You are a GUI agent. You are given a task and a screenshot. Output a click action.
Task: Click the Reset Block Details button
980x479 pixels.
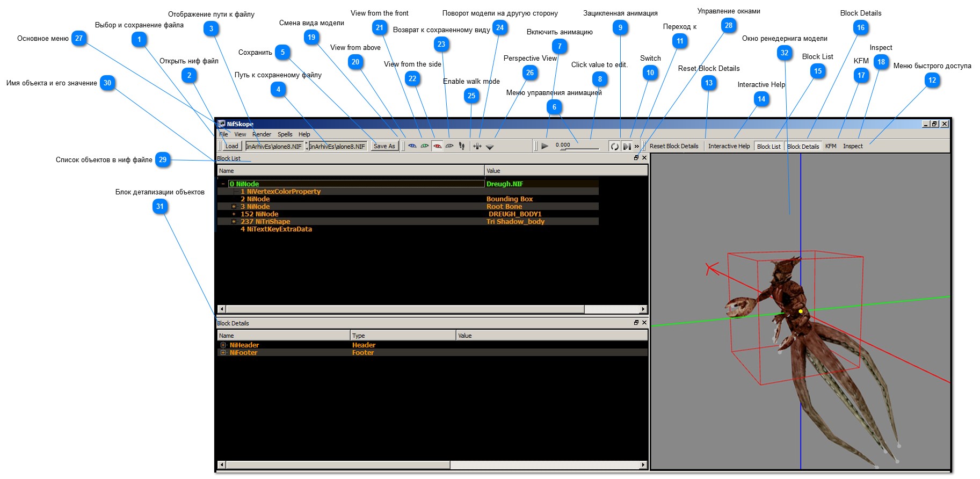click(673, 146)
